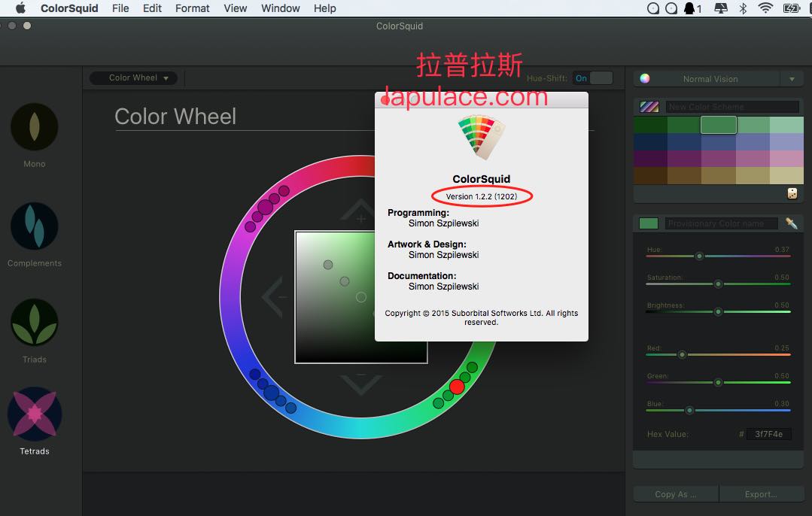812x516 pixels.
Task: Open the Apple menu
Action: [x=20, y=8]
